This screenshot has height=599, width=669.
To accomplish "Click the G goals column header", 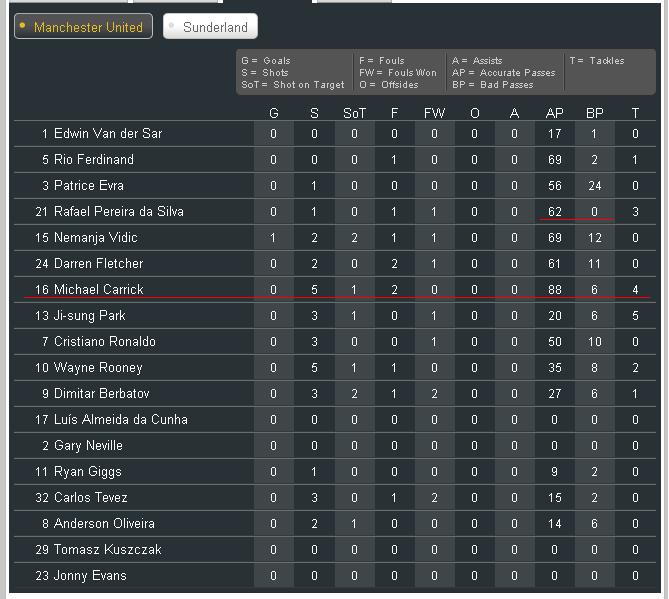I will [274, 113].
